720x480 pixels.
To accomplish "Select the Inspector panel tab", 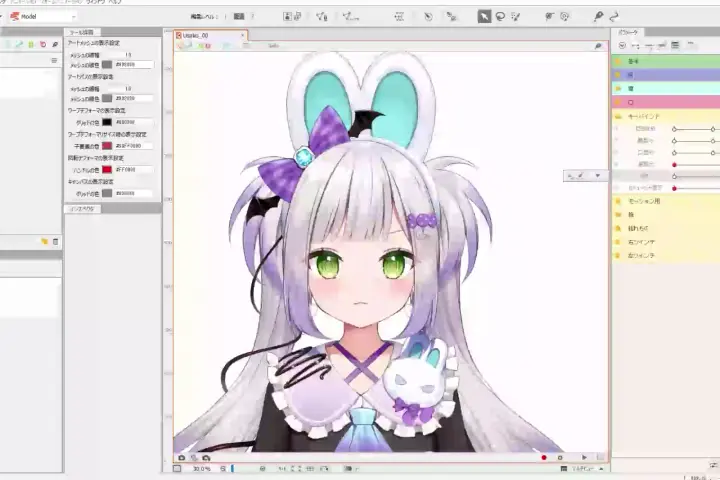I will (82, 209).
